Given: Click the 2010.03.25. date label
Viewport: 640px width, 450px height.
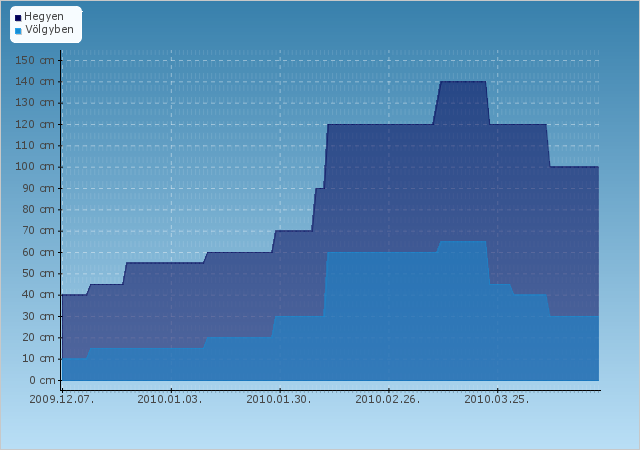Looking at the screenshot, I should pos(497,399).
